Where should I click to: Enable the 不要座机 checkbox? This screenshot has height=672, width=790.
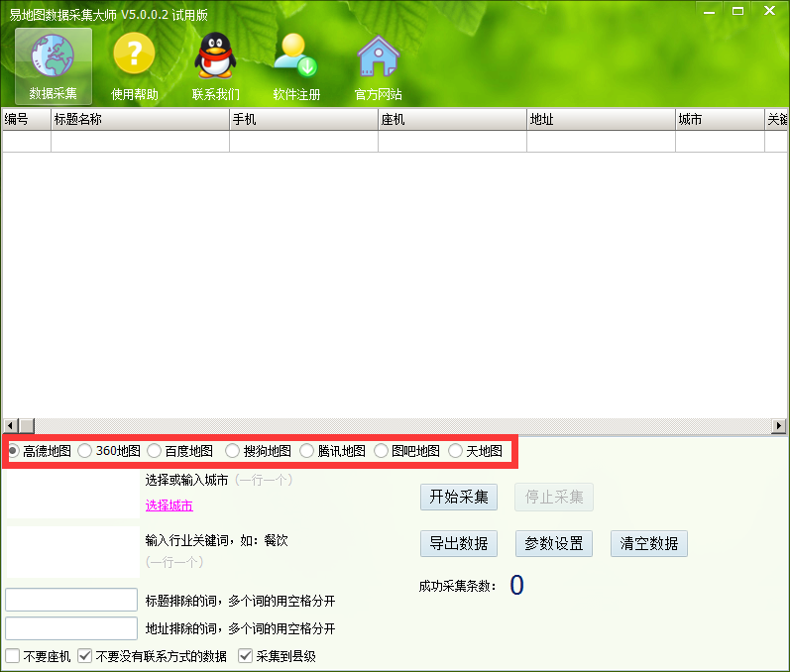tap(13, 656)
